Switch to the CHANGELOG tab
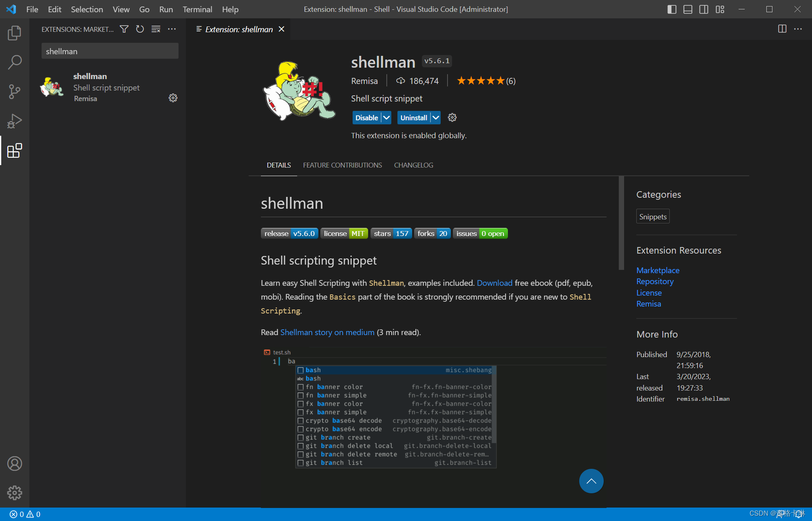 (x=413, y=165)
